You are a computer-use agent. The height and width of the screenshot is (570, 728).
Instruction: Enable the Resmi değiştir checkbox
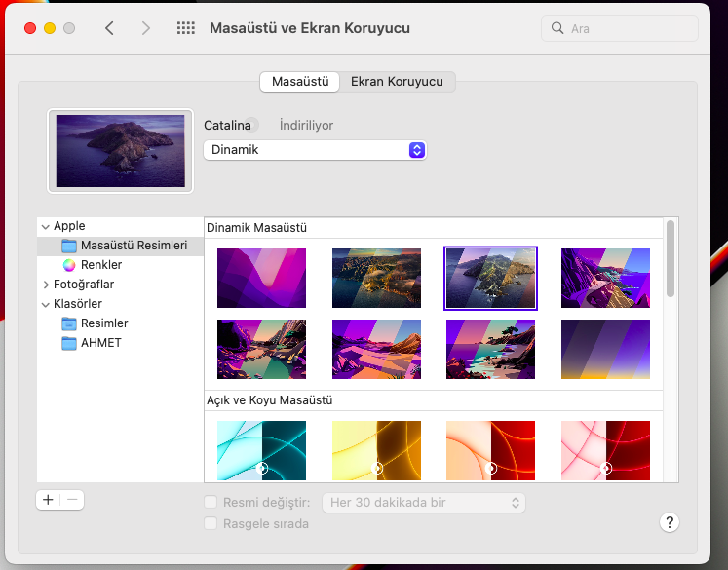pyautogui.click(x=211, y=503)
